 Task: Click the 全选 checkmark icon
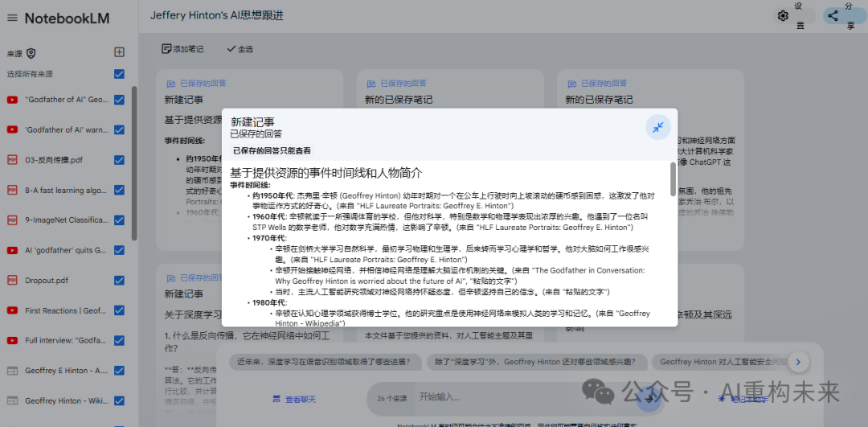(x=231, y=49)
